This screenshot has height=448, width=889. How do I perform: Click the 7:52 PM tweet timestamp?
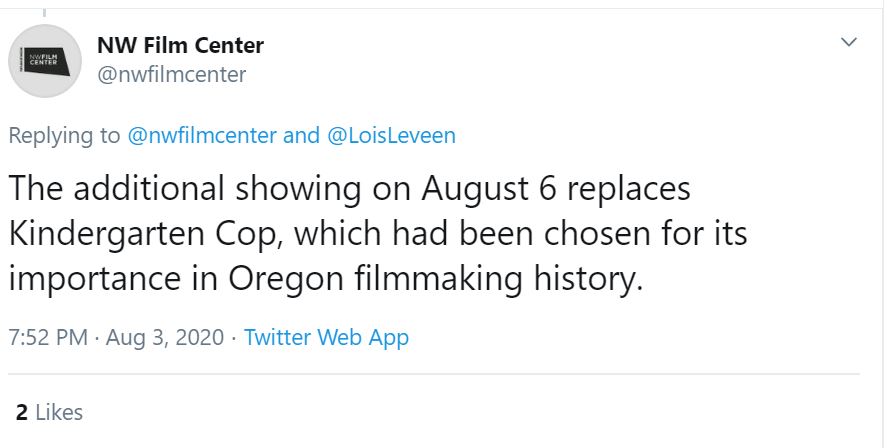[46, 337]
